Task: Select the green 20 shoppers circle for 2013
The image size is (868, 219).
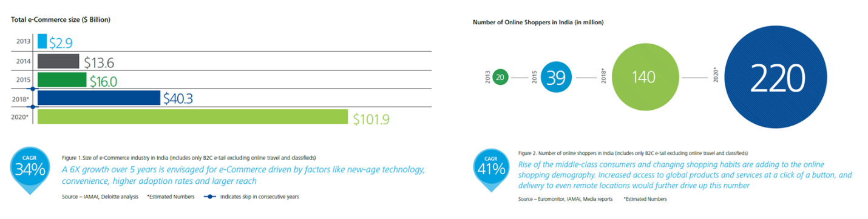Action: click(x=500, y=78)
